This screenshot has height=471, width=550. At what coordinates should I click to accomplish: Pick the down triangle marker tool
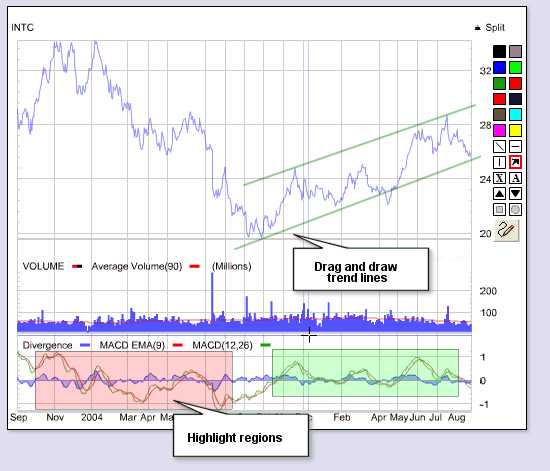[x=515, y=194]
